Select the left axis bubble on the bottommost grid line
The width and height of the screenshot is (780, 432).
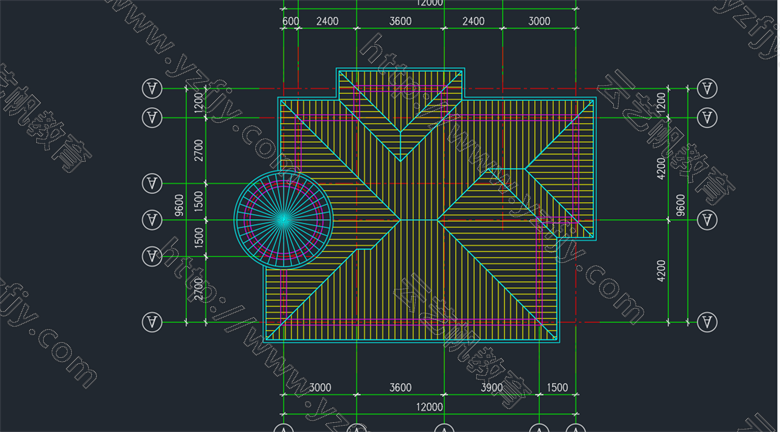tap(152, 322)
